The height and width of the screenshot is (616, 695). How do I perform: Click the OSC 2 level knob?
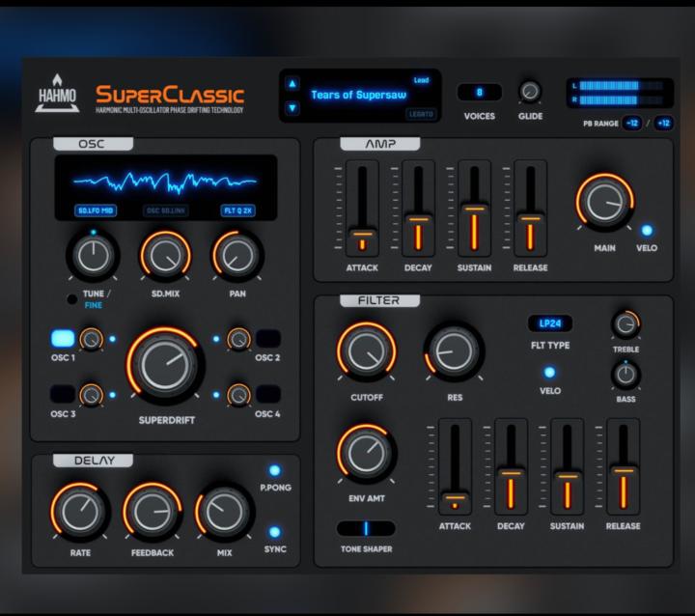click(x=239, y=340)
